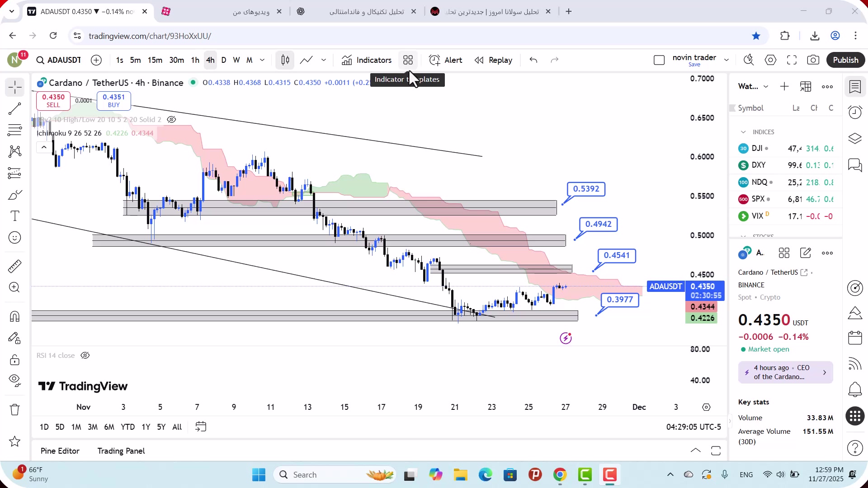This screenshot has width=868, height=488.
Task: Add a symbol to the watchlist
Action: tap(784, 87)
